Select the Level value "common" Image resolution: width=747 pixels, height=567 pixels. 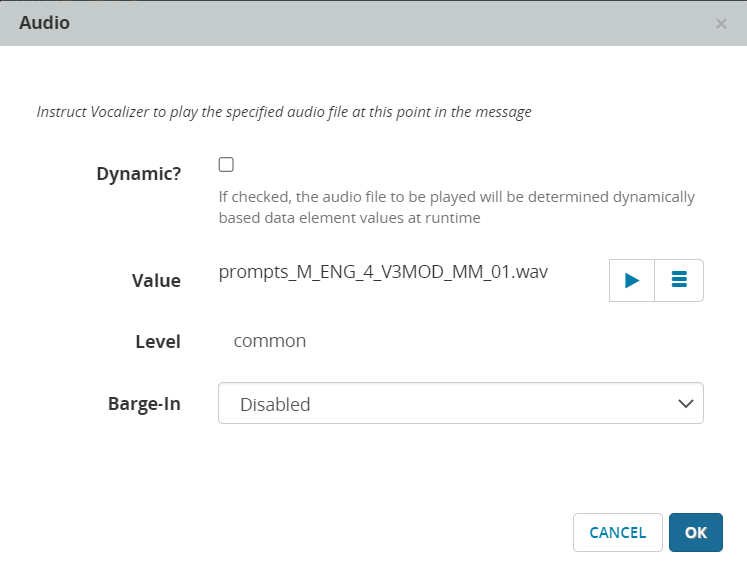tap(269, 341)
